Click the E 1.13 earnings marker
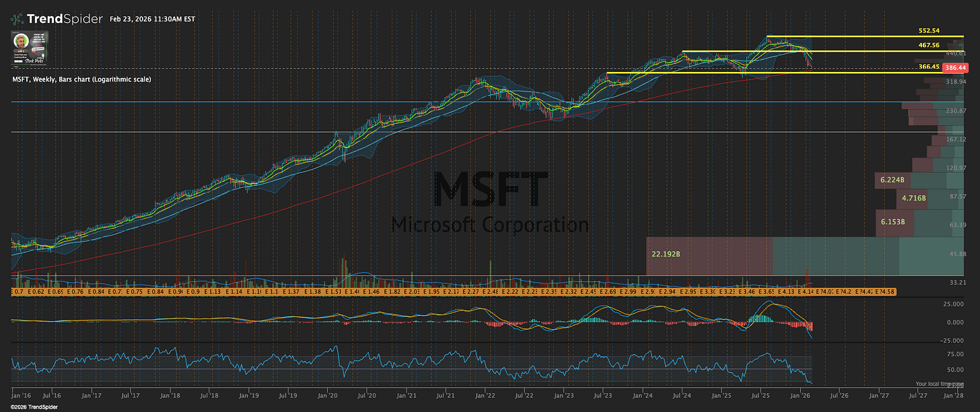Viewport: 980px width, 412px height. (213, 291)
